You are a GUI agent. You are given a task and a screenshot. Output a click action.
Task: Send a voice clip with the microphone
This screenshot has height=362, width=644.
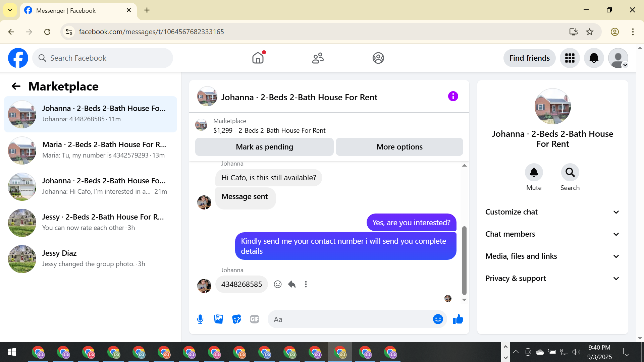click(x=200, y=319)
